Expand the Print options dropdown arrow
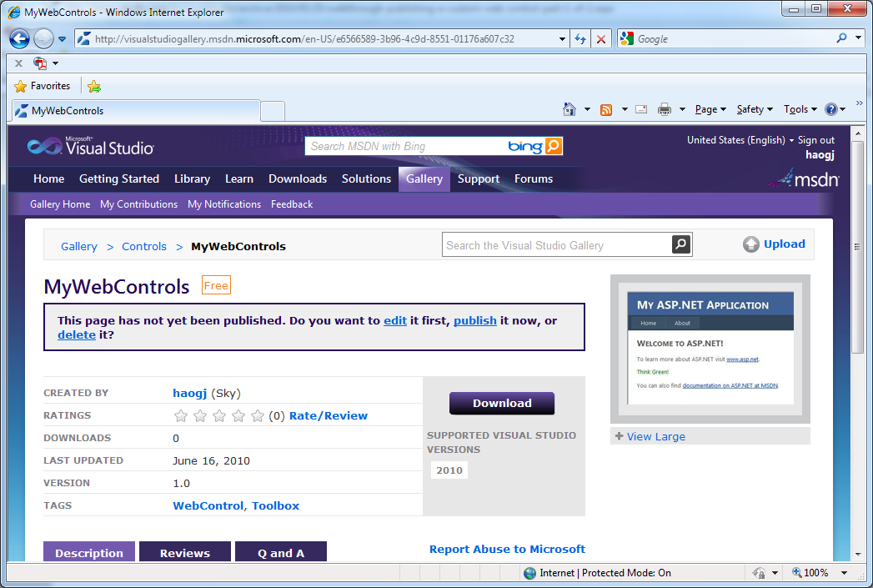The image size is (873, 588). [682, 109]
